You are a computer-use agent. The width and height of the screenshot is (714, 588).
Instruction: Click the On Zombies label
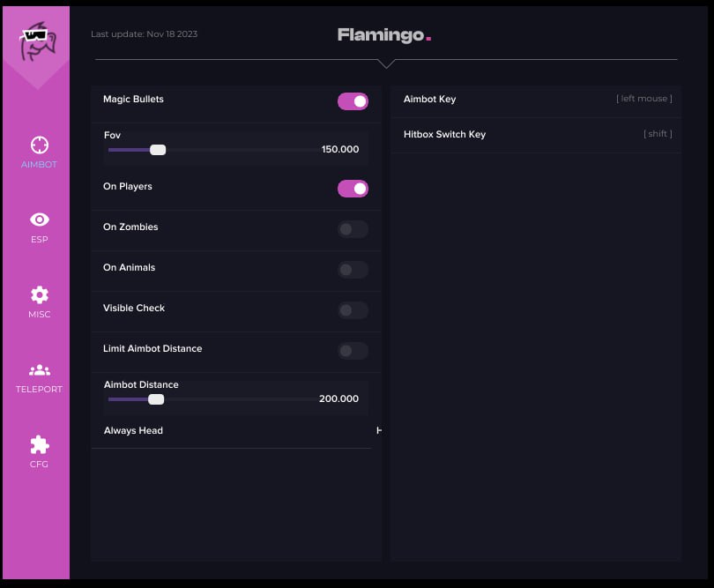[130, 227]
